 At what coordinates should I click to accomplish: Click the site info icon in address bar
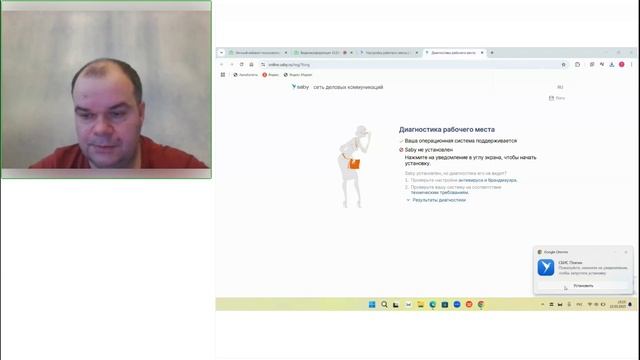263,64
